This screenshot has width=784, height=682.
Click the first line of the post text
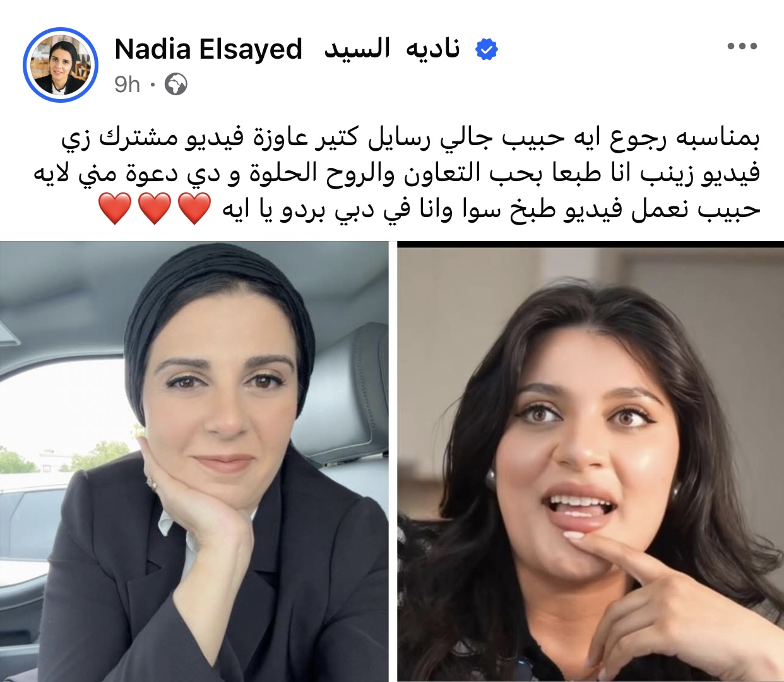point(410,138)
